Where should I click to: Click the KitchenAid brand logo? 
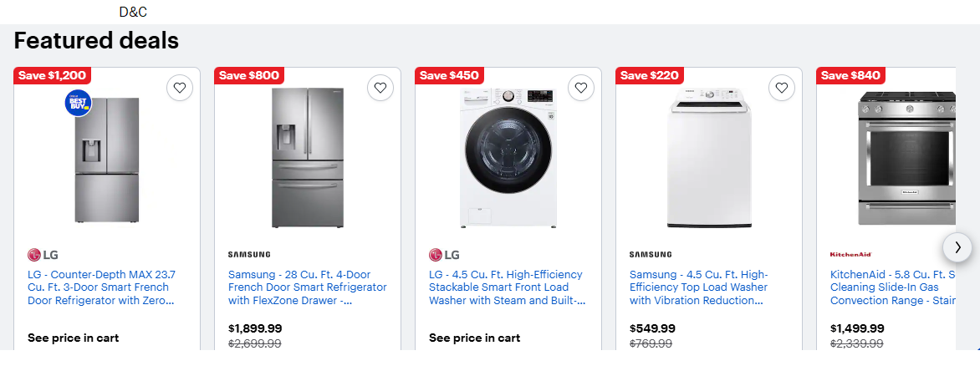tap(850, 254)
